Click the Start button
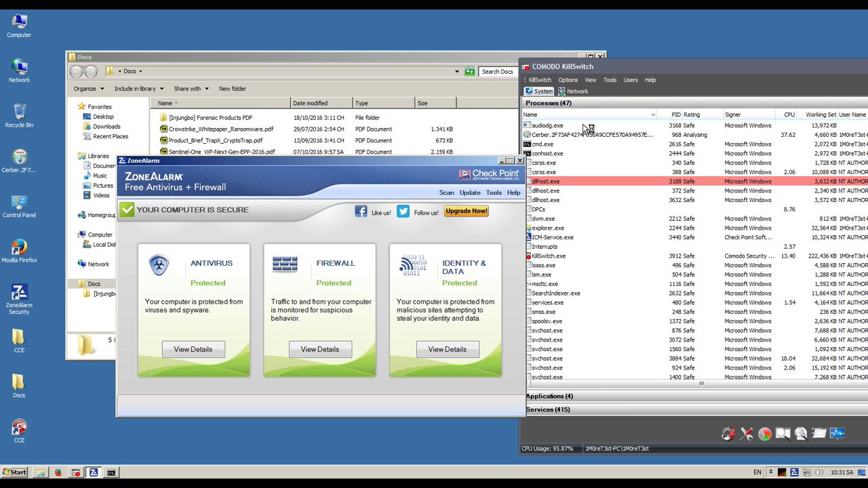Image resolution: width=868 pixels, height=488 pixels. (14, 472)
